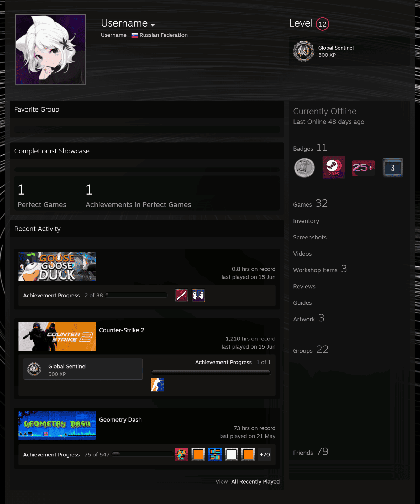Open the Artwork link

click(309, 318)
